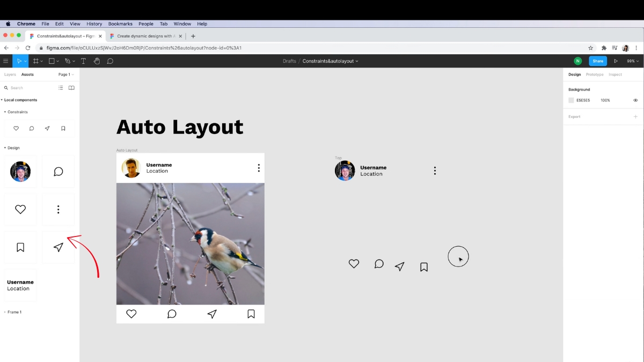Open the Page 1 dropdown
The image size is (644, 362).
point(66,75)
